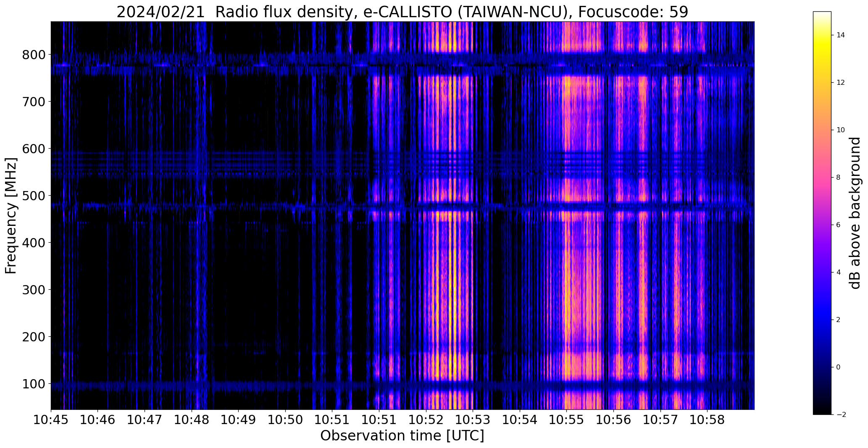Viewport: 868px width, 448px height.
Task: Click the 10:52 time tick label
Action: (x=426, y=420)
